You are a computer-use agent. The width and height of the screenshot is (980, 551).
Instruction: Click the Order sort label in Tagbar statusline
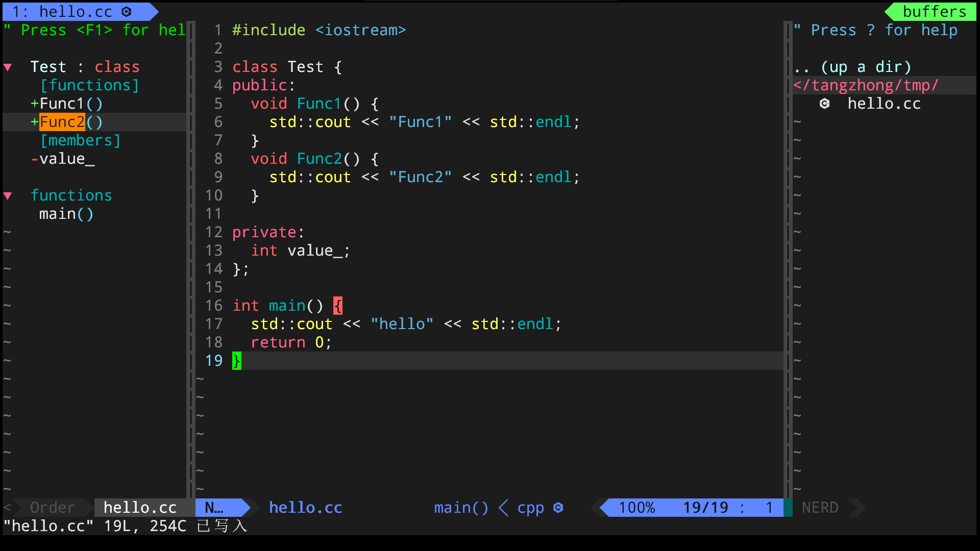[52, 508]
